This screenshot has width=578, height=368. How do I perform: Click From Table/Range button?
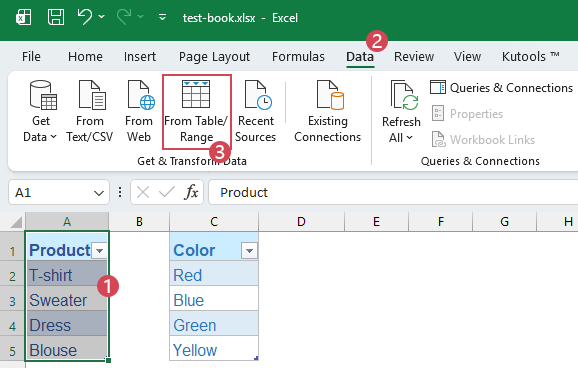[x=196, y=112]
